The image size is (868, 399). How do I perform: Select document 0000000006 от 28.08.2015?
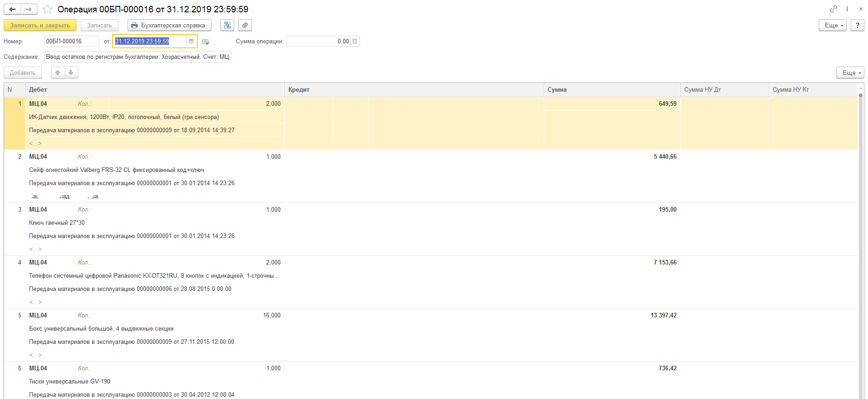[x=155, y=289]
